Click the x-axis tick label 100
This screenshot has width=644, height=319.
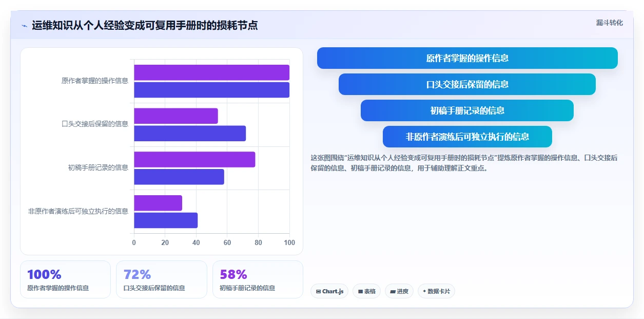click(289, 242)
